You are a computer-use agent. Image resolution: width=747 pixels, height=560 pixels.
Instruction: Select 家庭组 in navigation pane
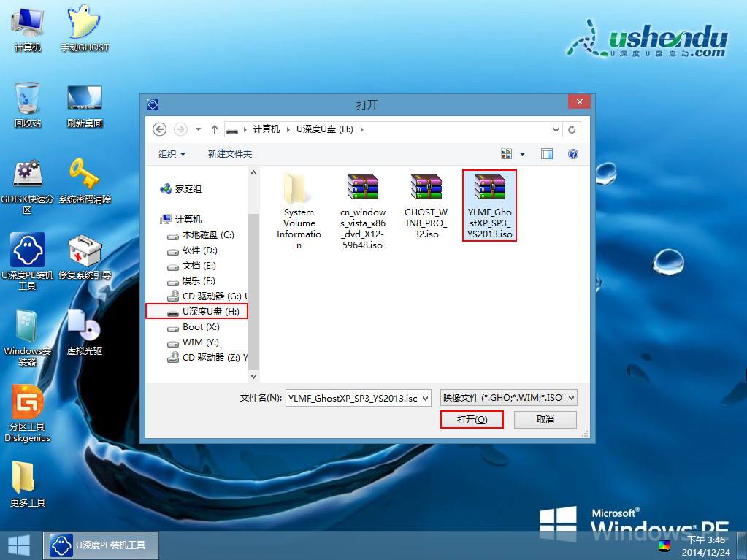point(181,189)
